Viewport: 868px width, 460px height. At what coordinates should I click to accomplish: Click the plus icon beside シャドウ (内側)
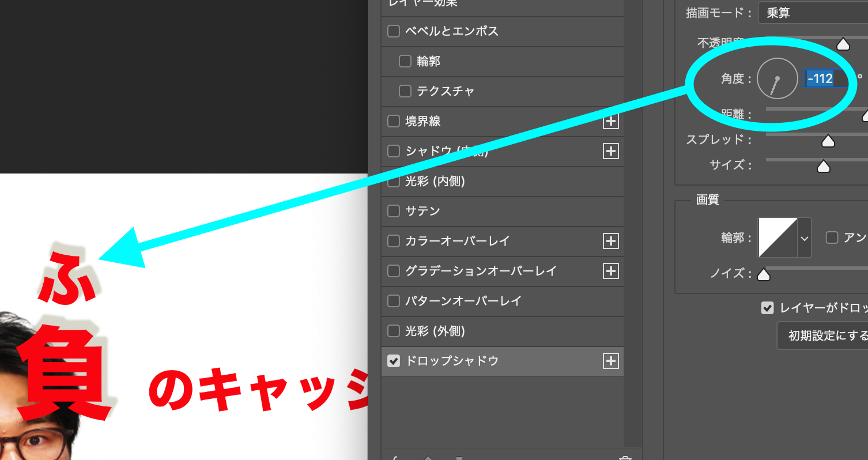(610, 151)
